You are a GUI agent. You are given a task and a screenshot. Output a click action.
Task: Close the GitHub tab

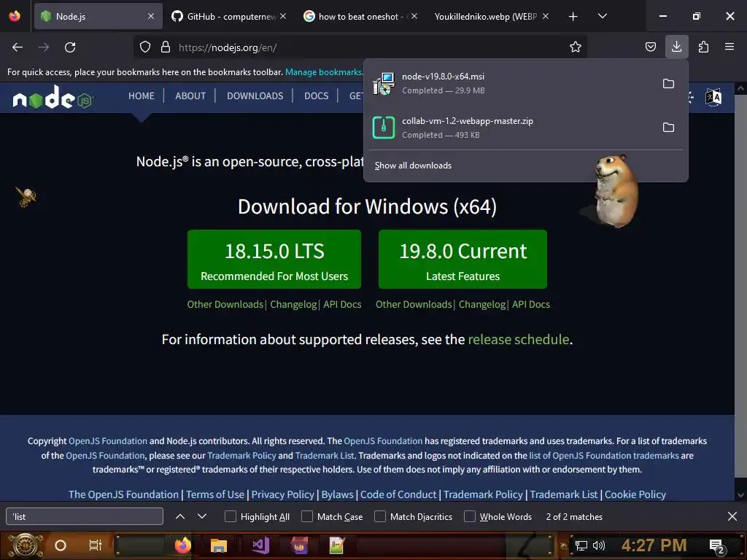pos(283,16)
